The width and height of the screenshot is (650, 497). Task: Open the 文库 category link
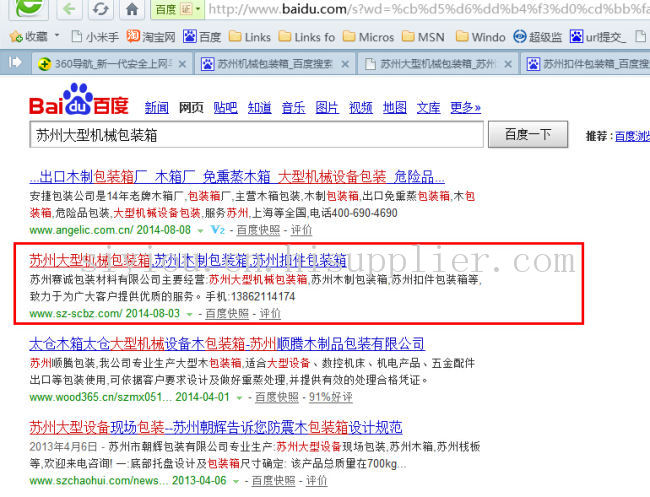pos(429,108)
